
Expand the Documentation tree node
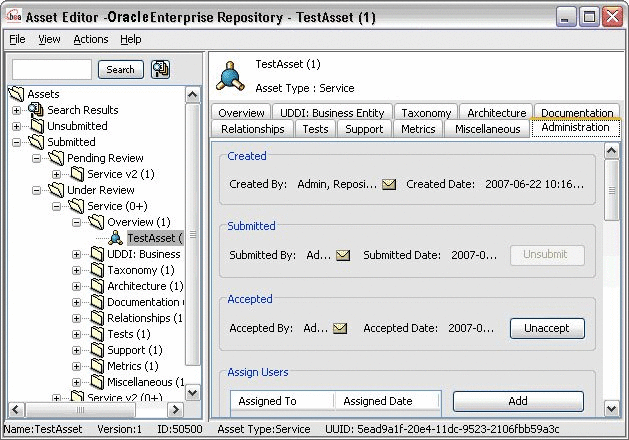pyautogui.click(x=77, y=303)
